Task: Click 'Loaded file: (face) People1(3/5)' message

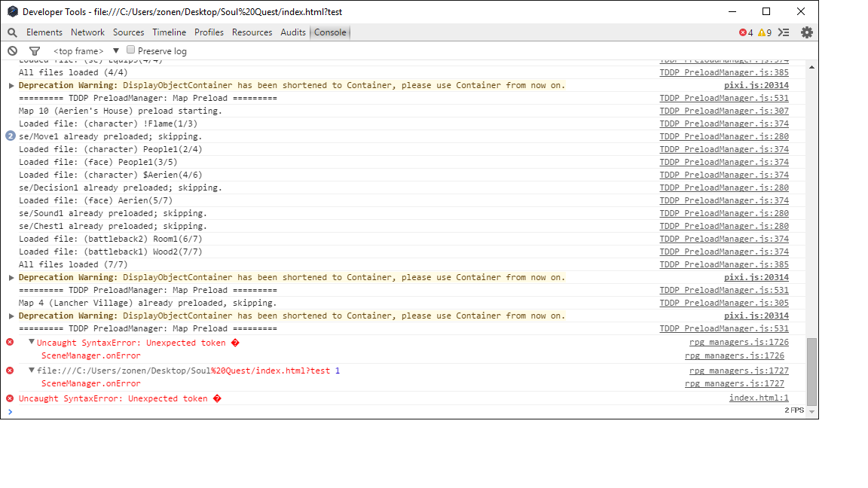Action: pos(98,162)
